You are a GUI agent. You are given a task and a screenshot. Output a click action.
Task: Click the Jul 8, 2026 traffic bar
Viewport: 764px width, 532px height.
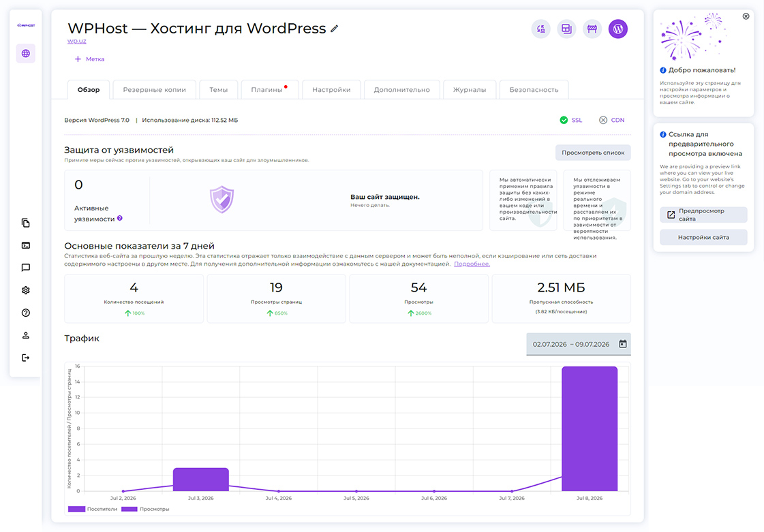[x=590, y=428]
